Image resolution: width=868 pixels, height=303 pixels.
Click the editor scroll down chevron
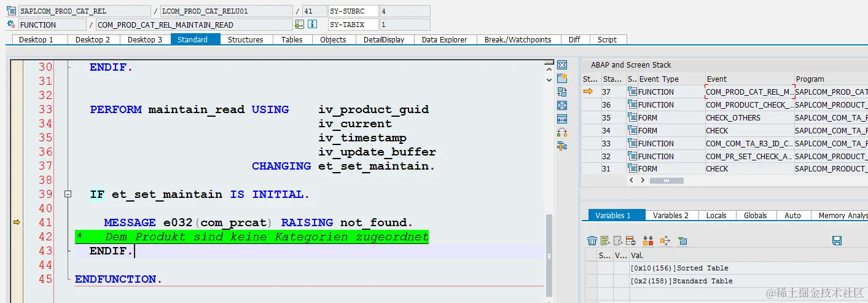coord(549,79)
